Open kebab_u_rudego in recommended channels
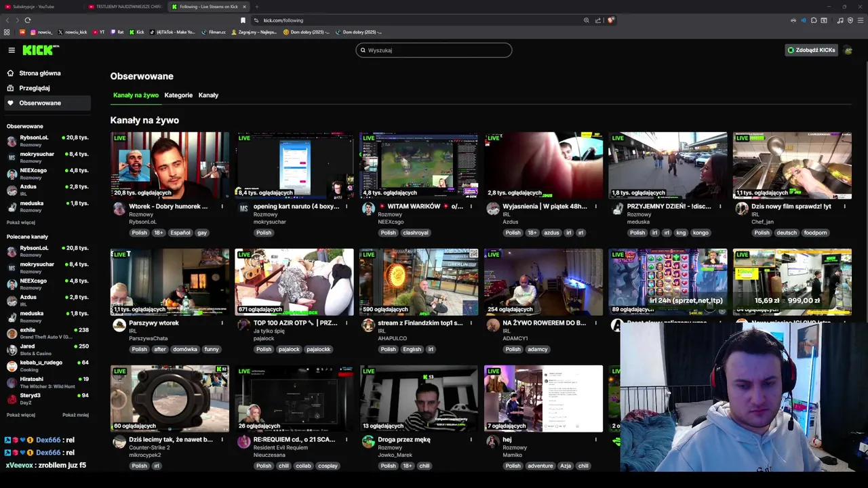The width and height of the screenshot is (868, 488). coord(47,365)
